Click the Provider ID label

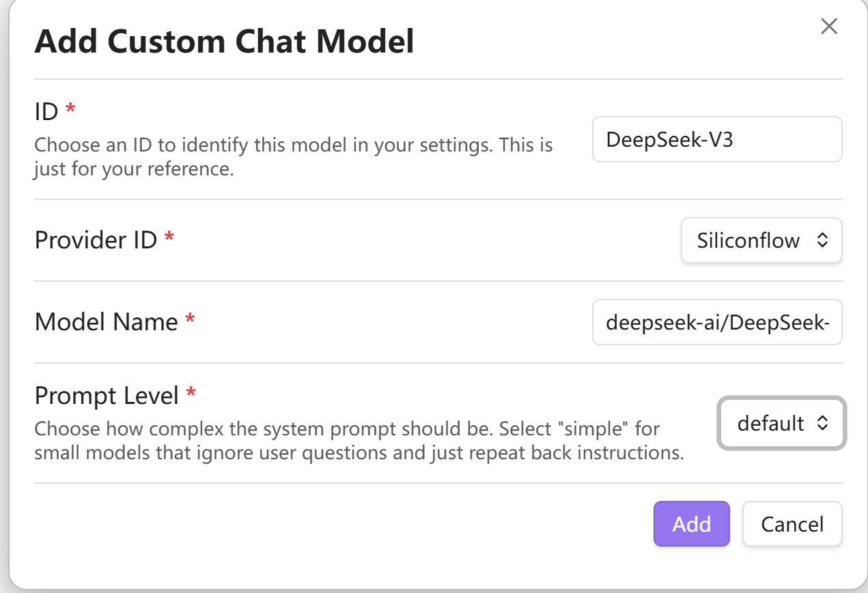click(x=96, y=240)
